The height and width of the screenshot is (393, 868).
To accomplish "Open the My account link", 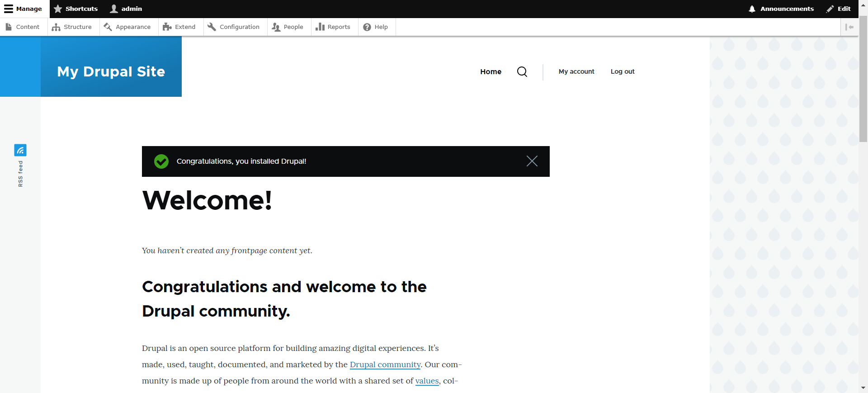I will coord(576,71).
